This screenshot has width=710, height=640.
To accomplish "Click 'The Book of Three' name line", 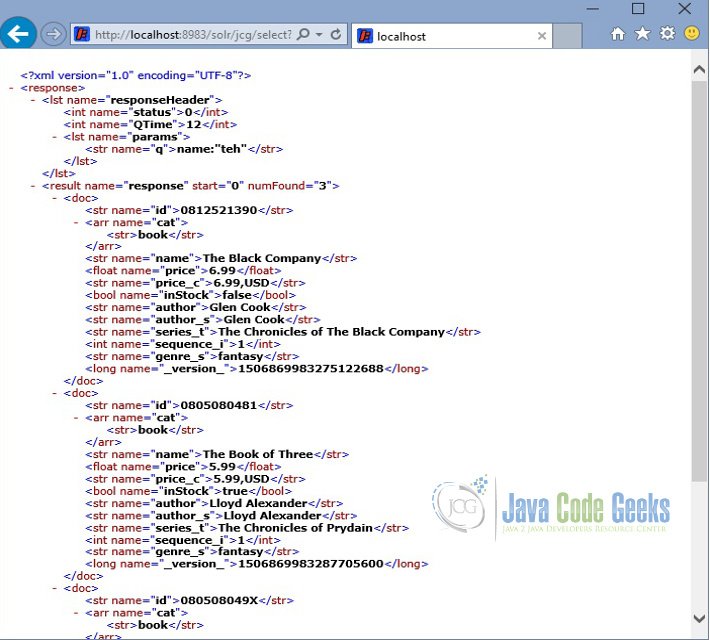I will click(217, 454).
